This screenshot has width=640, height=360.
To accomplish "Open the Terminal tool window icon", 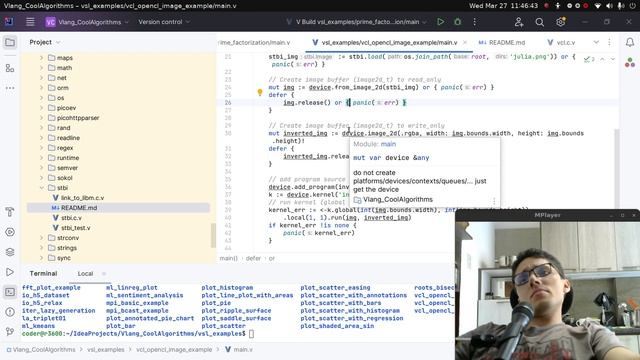I will (x=10, y=292).
